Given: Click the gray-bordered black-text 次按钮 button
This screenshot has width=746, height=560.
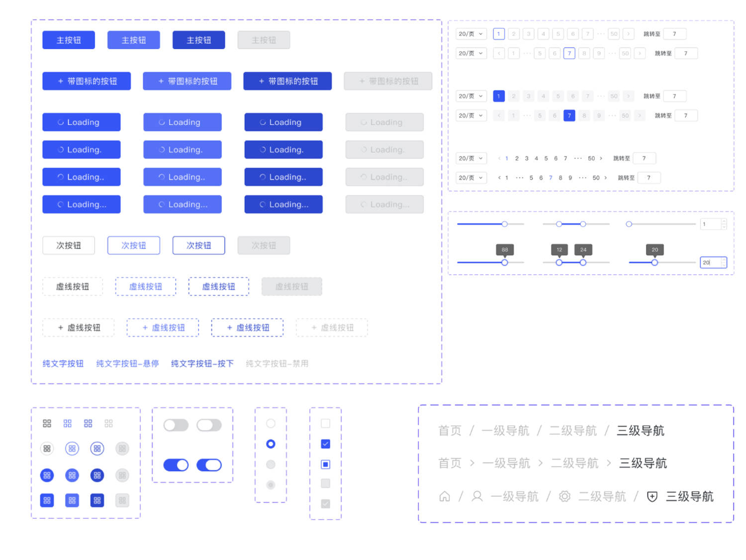Looking at the screenshot, I should 69,245.
